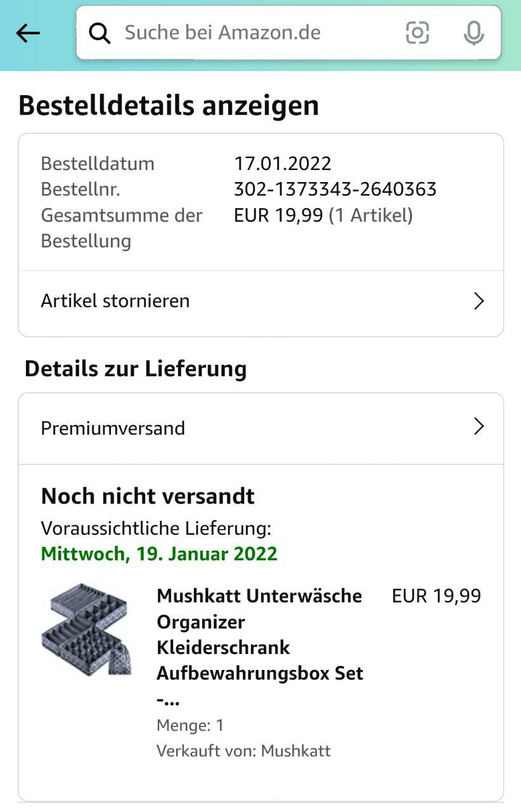
Task: Select the 'Artikel stornieren' row label
Action: click(115, 301)
